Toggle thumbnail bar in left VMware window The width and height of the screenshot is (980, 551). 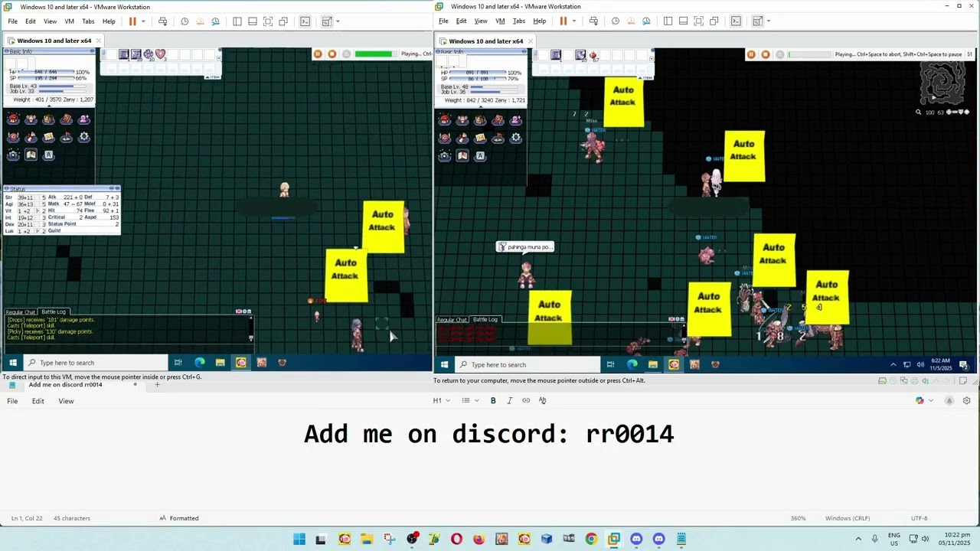253,21
